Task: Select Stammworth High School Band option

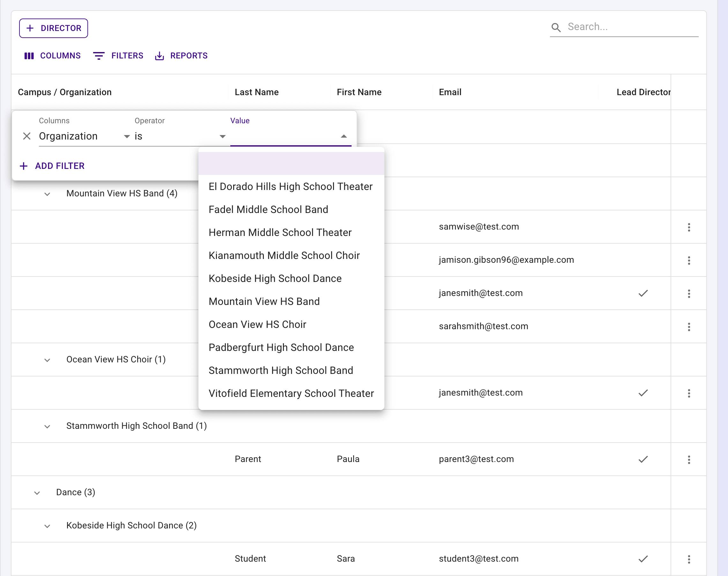Action: (291, 370)
